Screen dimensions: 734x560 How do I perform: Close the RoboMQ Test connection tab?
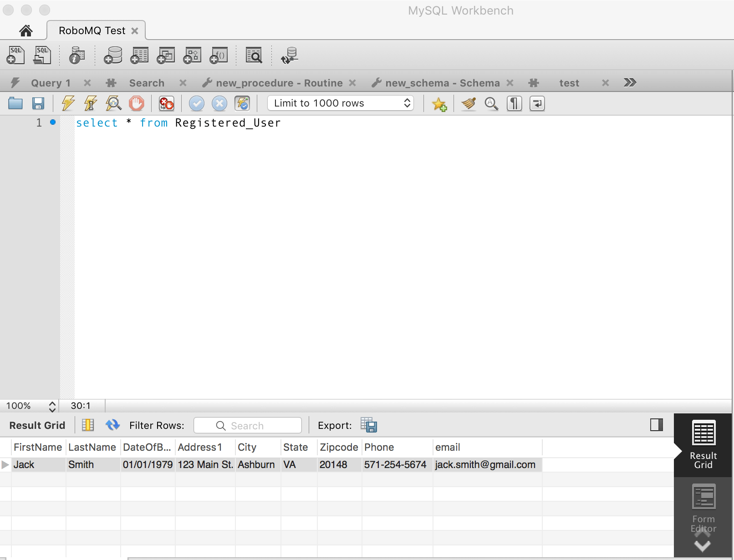coord(135,31)
